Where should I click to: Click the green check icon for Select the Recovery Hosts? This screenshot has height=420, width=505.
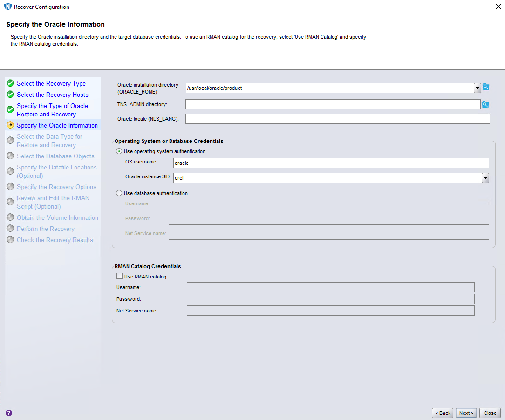click(x=10, y=95)
